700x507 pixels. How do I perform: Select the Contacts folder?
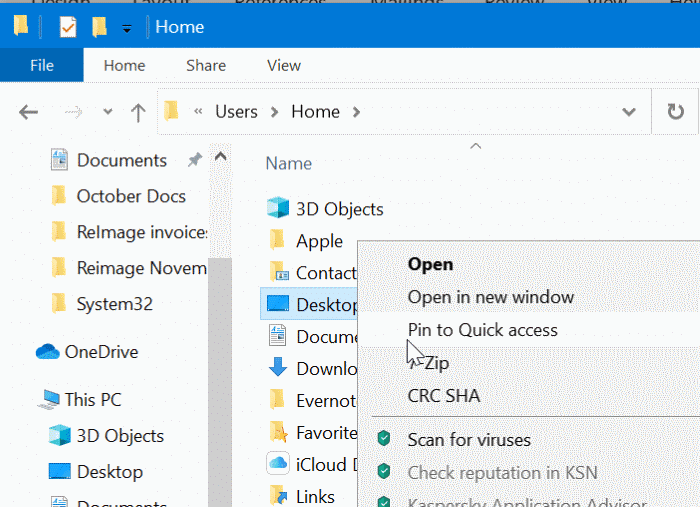[326, 273]
